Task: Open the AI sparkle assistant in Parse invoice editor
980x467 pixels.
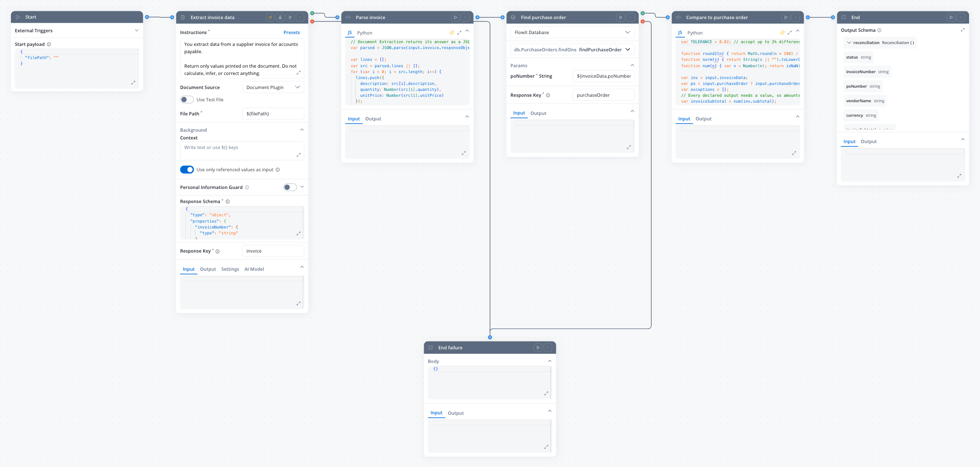Action: click(x=452, y=33)
